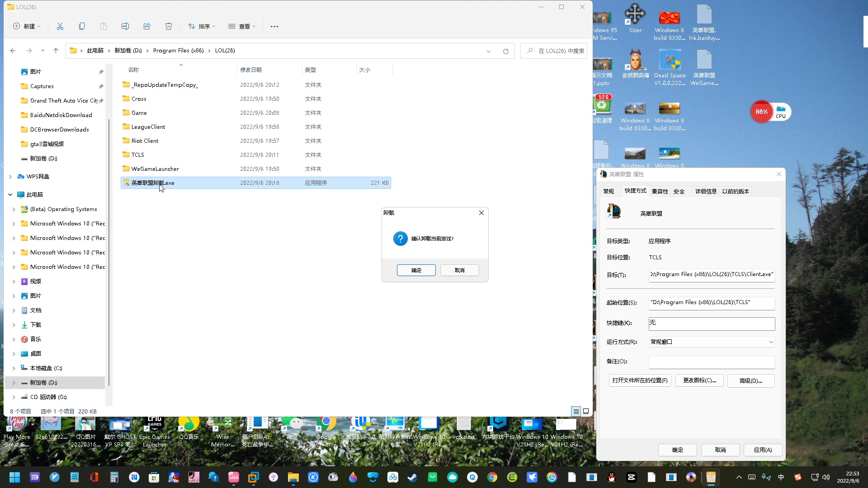Open the three-dots more options menu
Viewport: 868px width, 488px height.
tap(274, 26)
